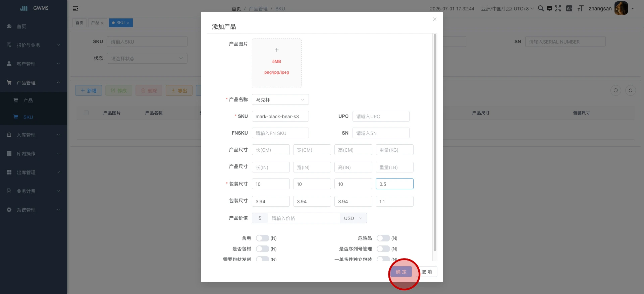Viewport: 644px width, 294px height.
Task: Enable the 是否序列号管理 switch
Action: pyautogui.click(x=383, y=249)
